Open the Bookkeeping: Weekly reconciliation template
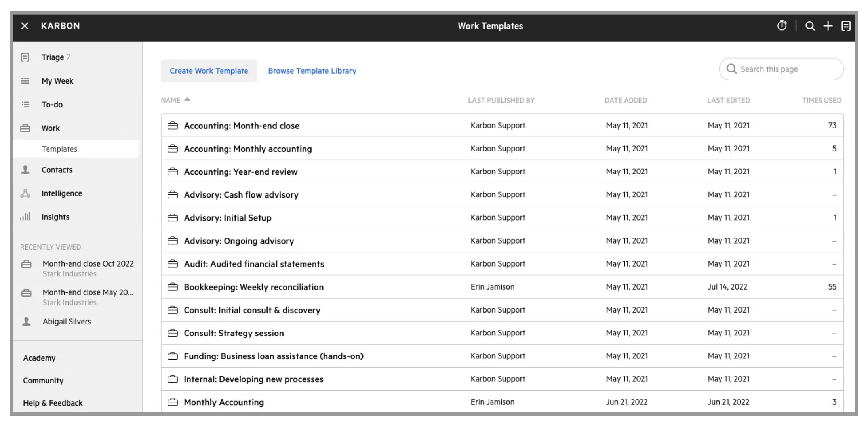Viewport: 868px width, 427px height. 253,287
